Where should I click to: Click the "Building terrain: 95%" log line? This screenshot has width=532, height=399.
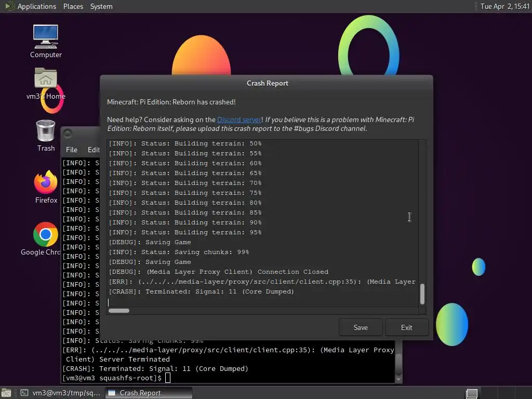coord(185,232)
